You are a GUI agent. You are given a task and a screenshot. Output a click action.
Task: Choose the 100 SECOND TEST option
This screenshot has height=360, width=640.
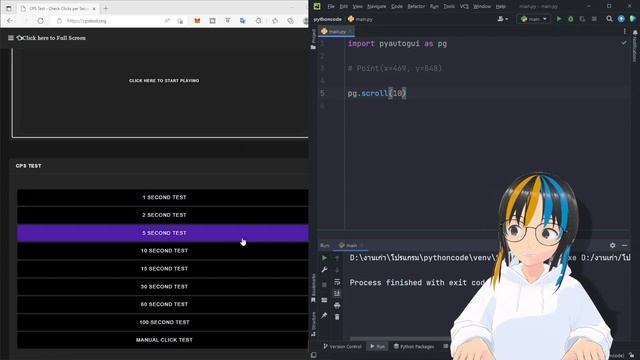[163, 322]
